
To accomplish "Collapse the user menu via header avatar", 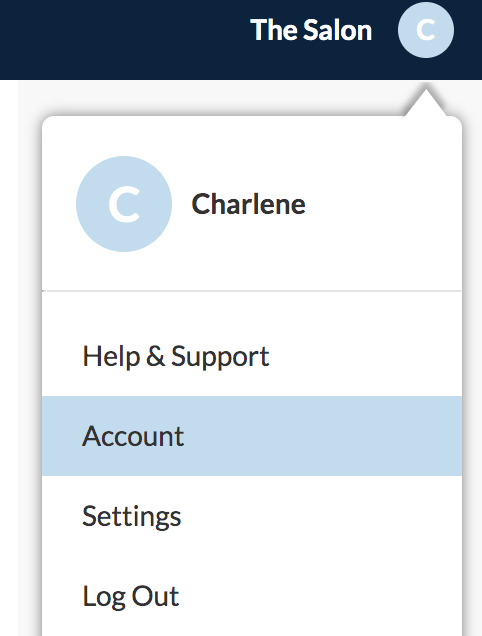I will [x=426, y=30].
